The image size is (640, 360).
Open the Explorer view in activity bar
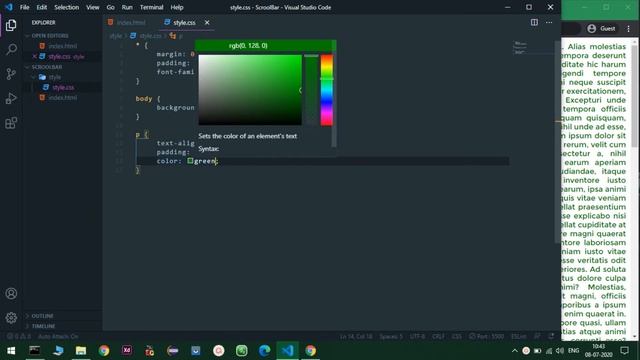click(x=11, y=25)
